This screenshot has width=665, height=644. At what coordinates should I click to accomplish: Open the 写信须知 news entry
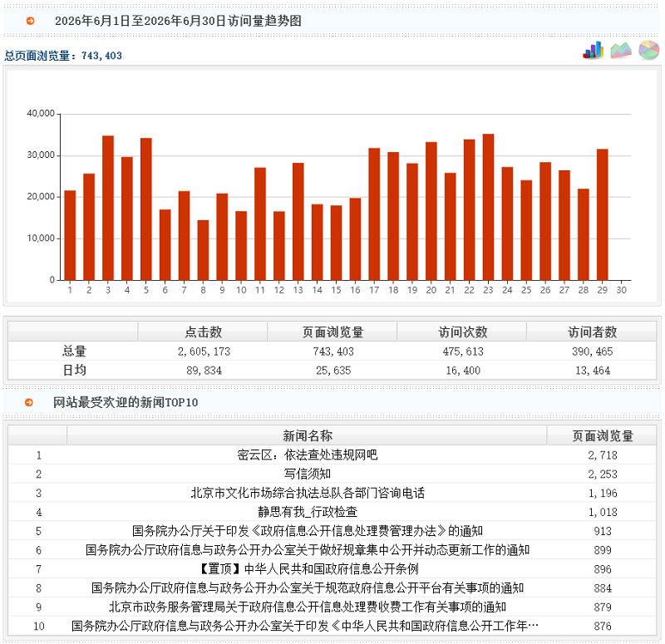point(307,474)
